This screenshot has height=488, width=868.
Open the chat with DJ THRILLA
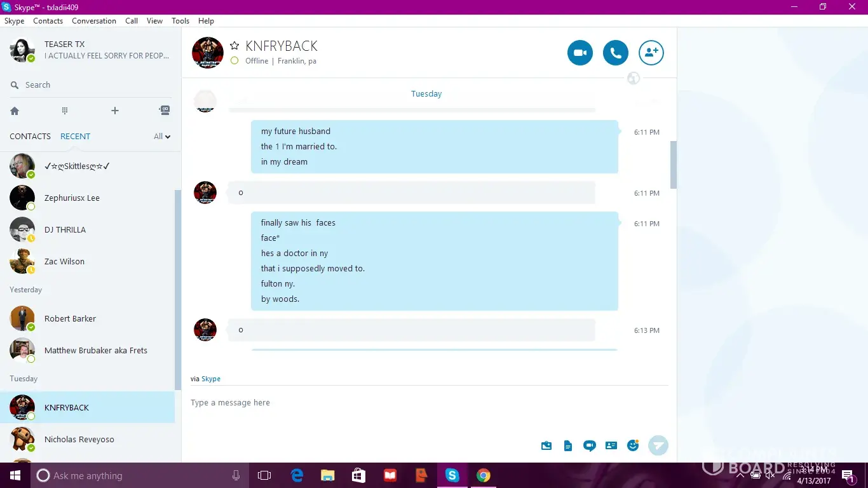[x=87, y=229]
